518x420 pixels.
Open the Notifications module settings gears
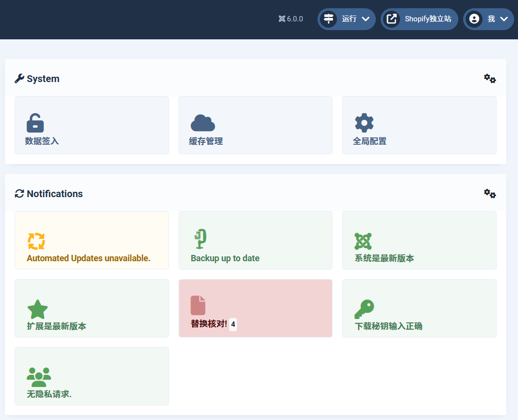[489, 194]
